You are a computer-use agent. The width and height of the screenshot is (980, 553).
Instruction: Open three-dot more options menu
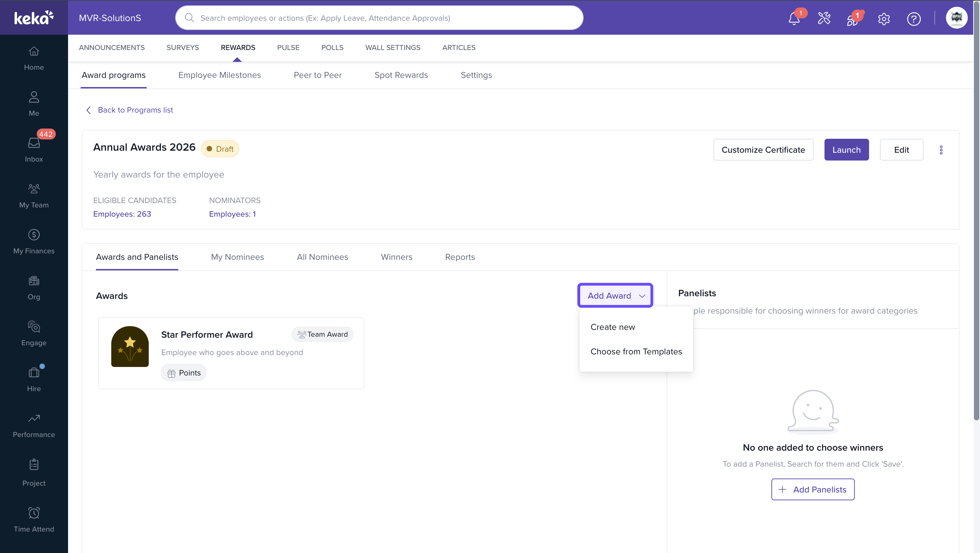click(941, 150)
